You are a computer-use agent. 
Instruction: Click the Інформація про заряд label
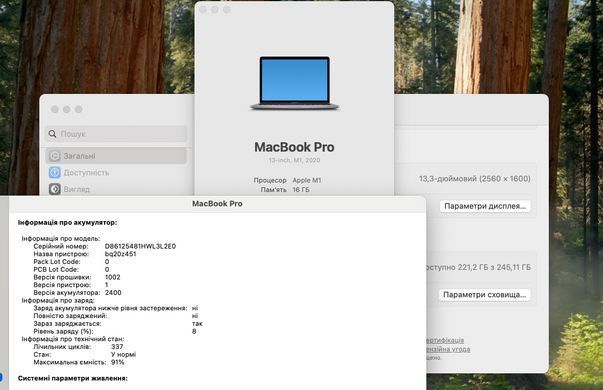click(58, 300)
